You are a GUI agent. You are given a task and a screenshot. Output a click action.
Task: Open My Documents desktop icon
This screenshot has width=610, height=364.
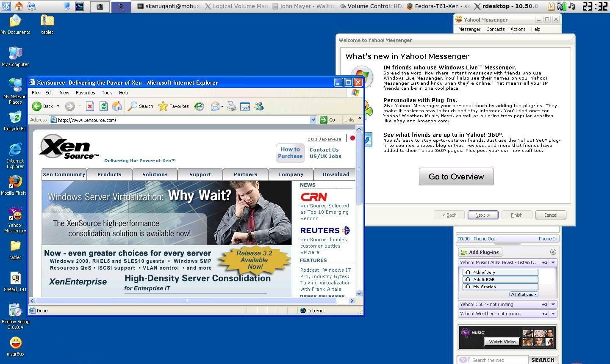(x=15, y=25)
